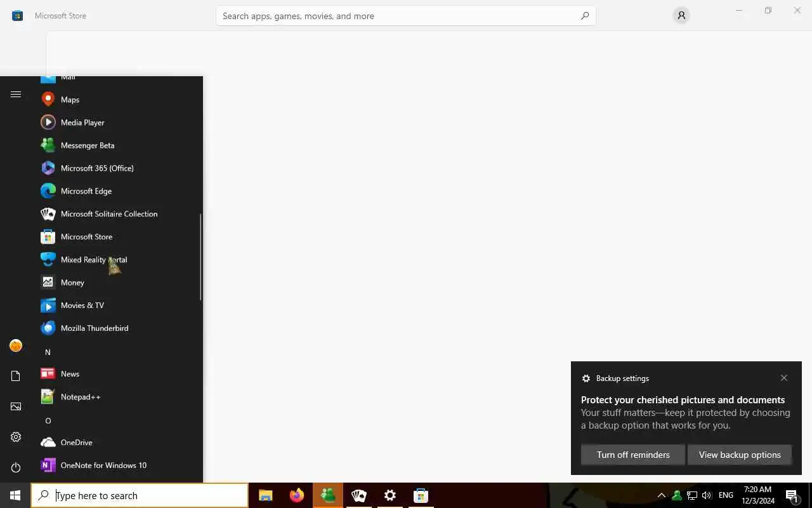Dismiss the Backup settings notification
The width and height of the screenshot is (812, 508).
pos(784,378)
